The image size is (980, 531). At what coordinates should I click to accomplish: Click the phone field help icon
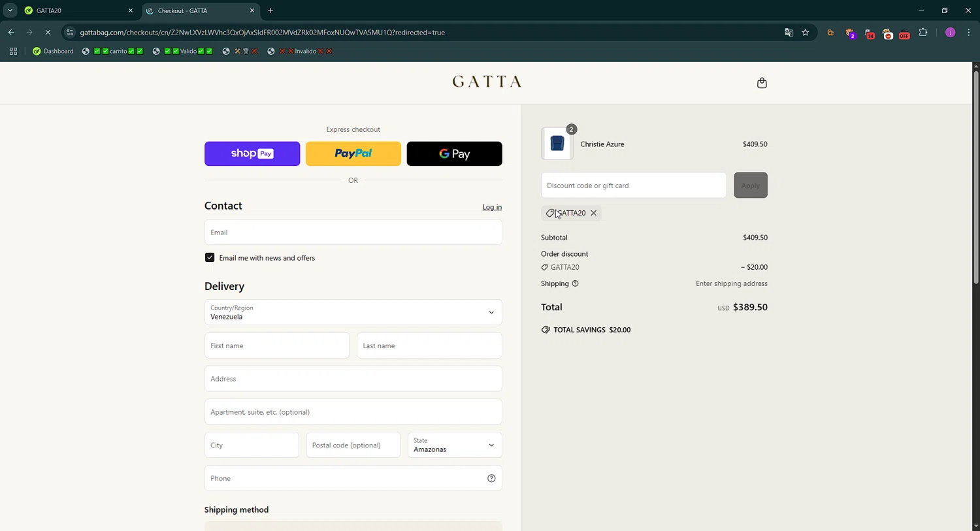click(x=491, y=479)
